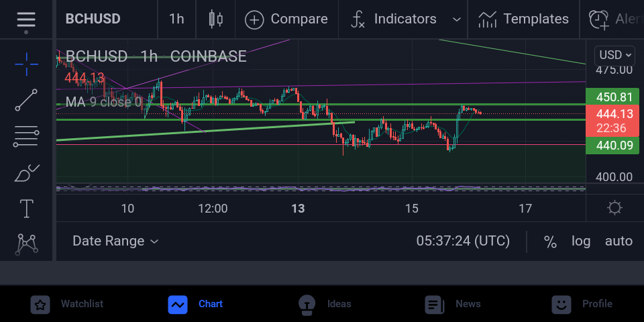Screen dimensions: 644x322
Task: Change the candlestick chart style
Action: point(215,19)
